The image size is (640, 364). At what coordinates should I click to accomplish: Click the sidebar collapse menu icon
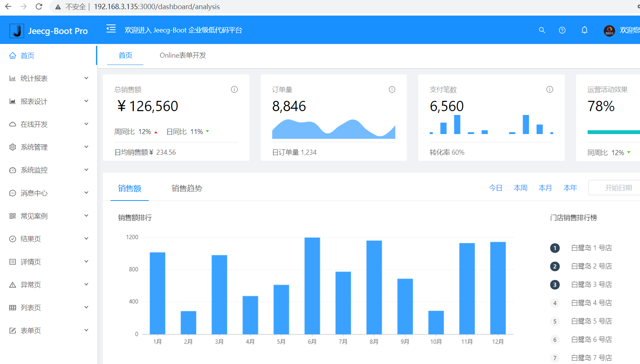[111, 29]
